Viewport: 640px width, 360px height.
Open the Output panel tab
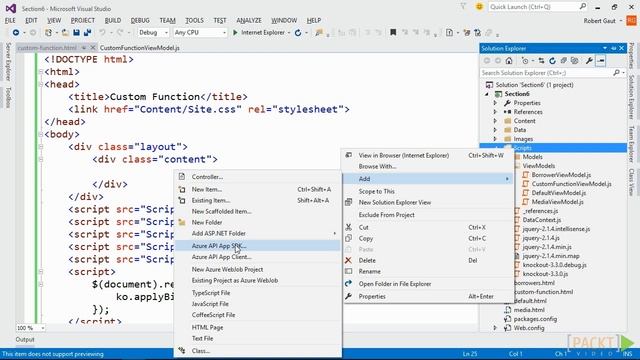coord(25,340)
